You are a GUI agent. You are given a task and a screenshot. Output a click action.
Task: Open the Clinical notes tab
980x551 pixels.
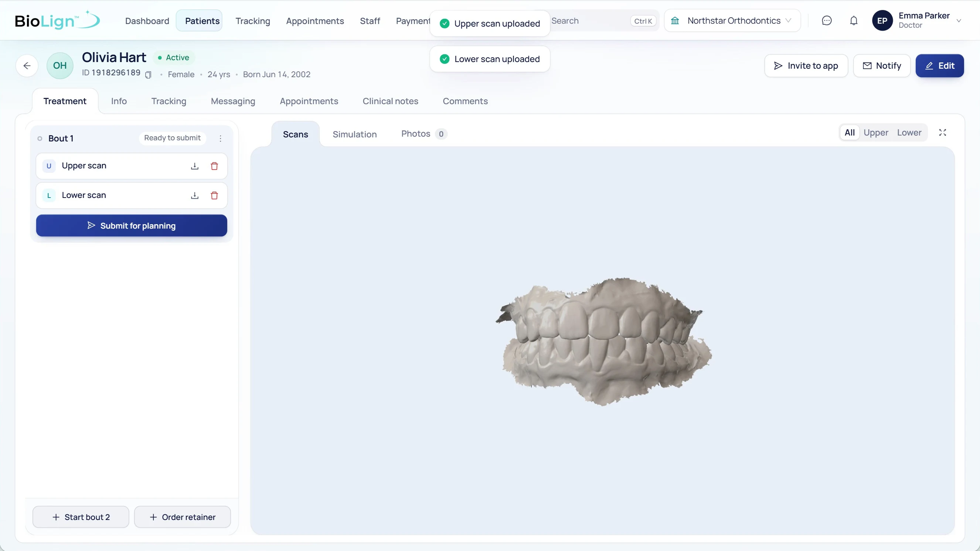click(x=390, y=101)
